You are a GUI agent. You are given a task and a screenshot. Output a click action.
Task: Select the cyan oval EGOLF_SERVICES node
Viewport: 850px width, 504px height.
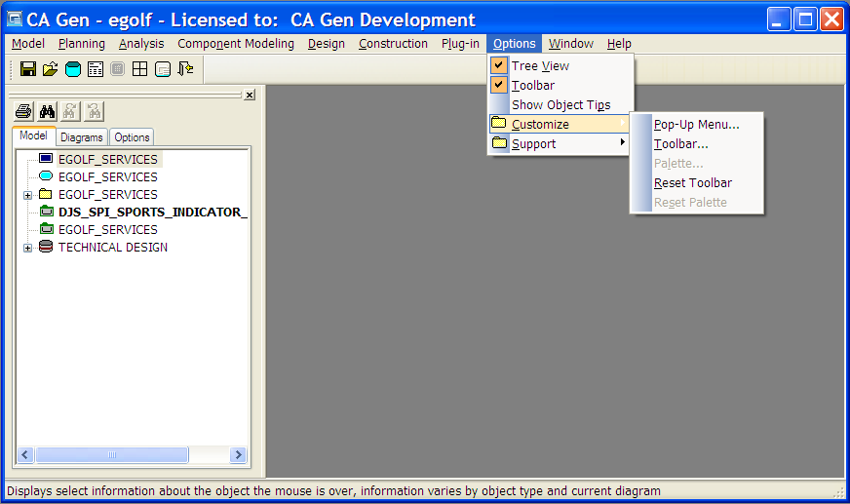[x=108, y=177]
